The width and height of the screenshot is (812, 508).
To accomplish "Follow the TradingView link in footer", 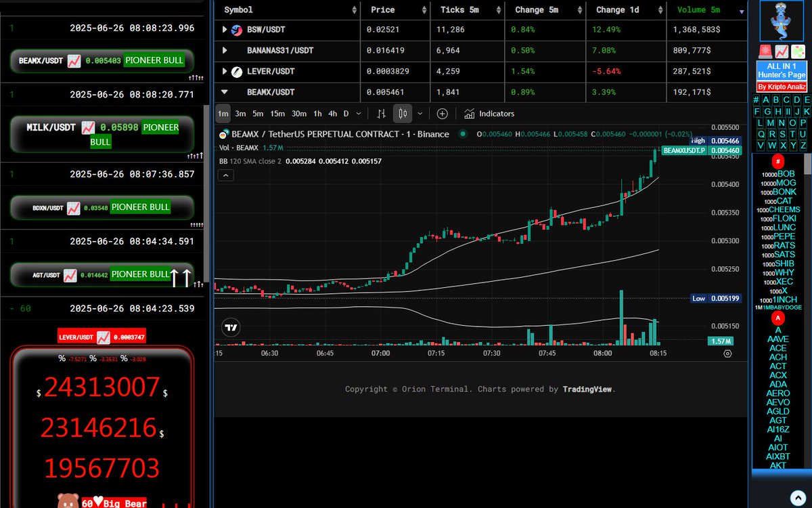I will 587,389.
